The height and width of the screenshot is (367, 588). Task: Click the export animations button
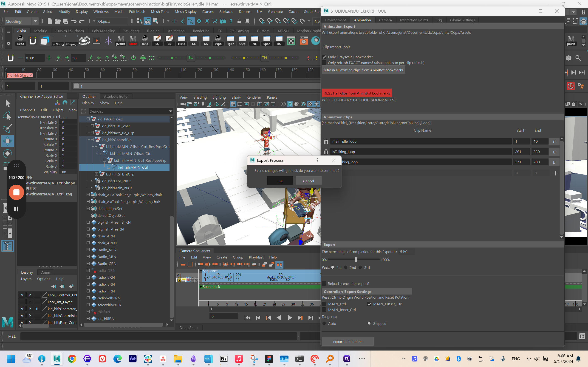pos(348,342)
